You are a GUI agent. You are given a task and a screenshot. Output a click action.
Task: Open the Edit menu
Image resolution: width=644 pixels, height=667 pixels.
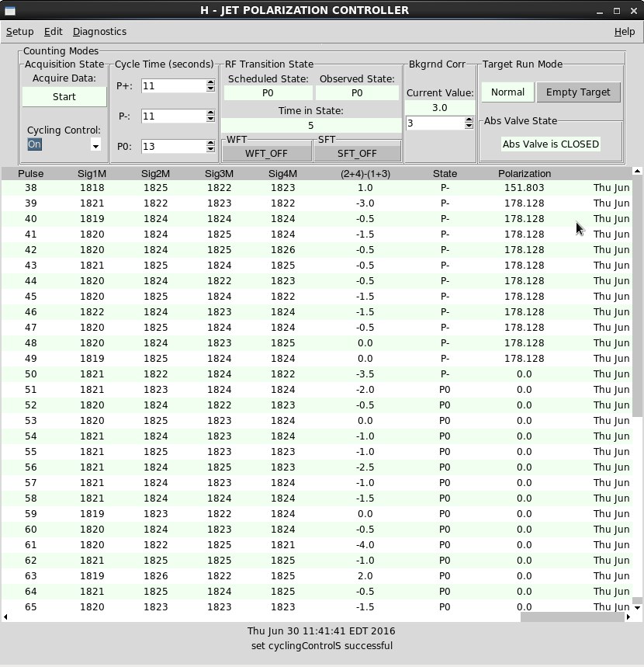[53, 32]
